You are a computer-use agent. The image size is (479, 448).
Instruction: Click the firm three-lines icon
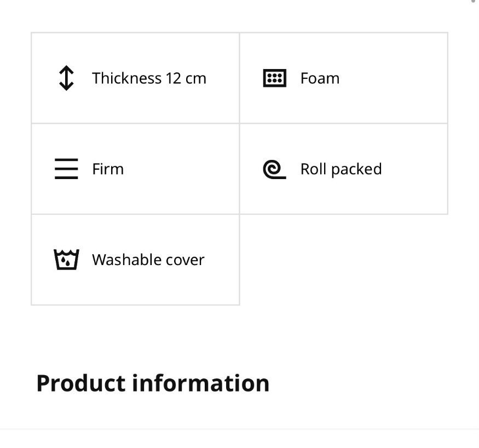click(x=66, y=169)
